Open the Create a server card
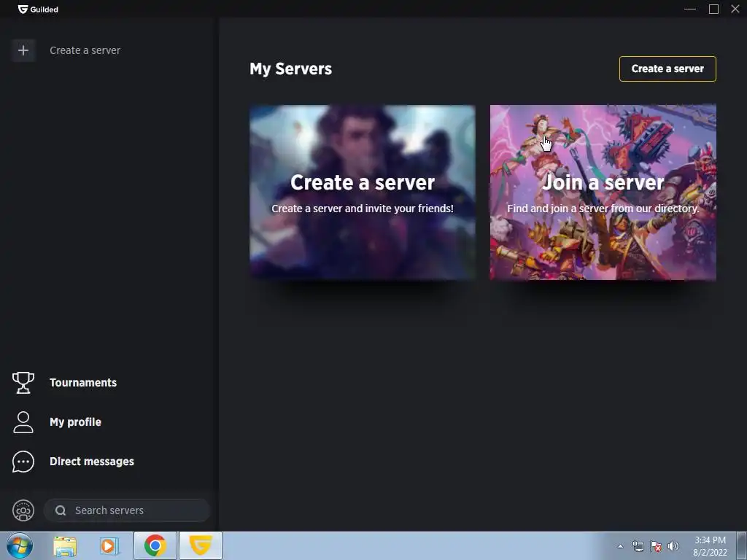 click(x=363, y=192)
